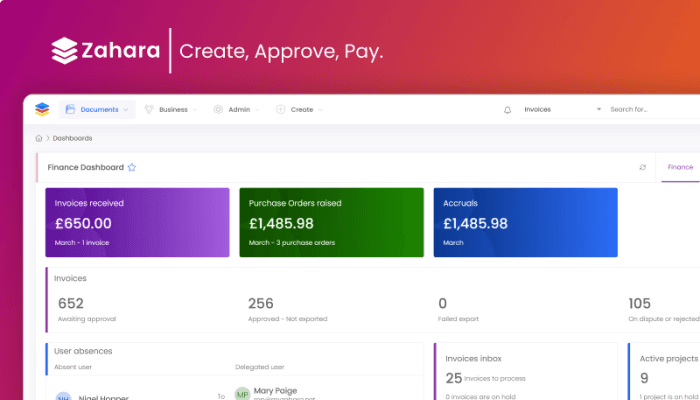Open the Business menu
700x400 pixels.
pyautogui.click(x=171, y=109)
